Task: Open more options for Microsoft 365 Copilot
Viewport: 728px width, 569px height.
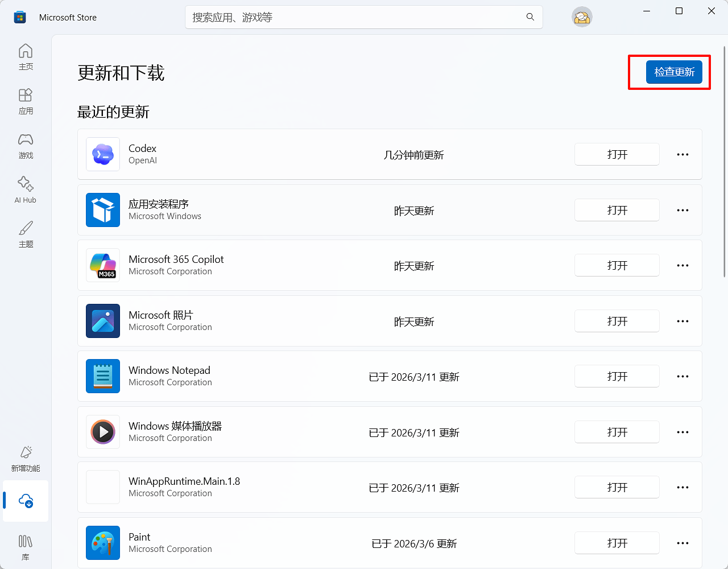Action: click(x=682, y=265)
